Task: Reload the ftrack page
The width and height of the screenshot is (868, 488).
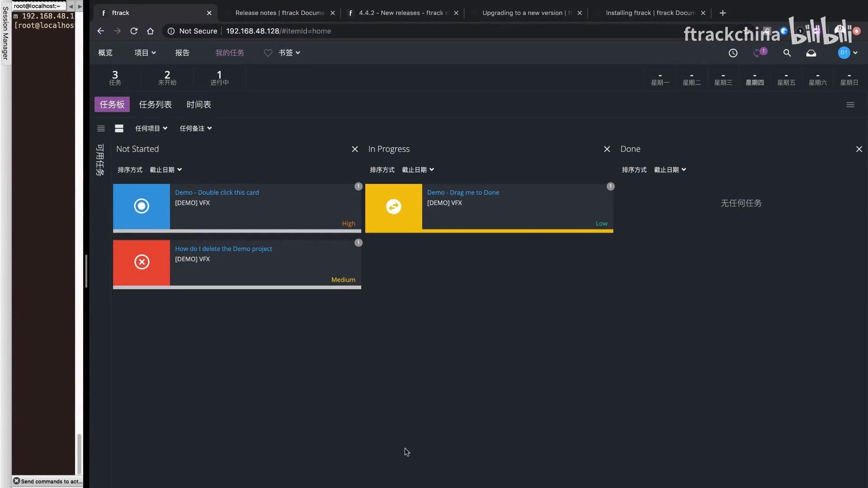Action: pyautogui.click(x=134, y=31)
